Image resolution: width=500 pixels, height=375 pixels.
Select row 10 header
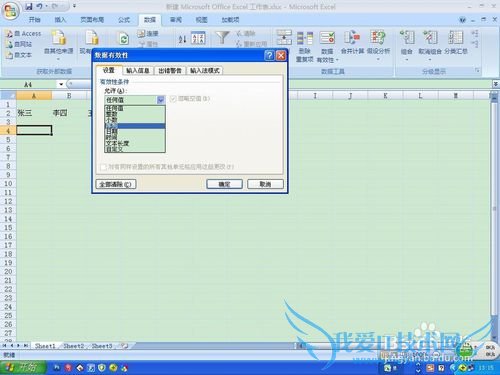pos(8,184)
